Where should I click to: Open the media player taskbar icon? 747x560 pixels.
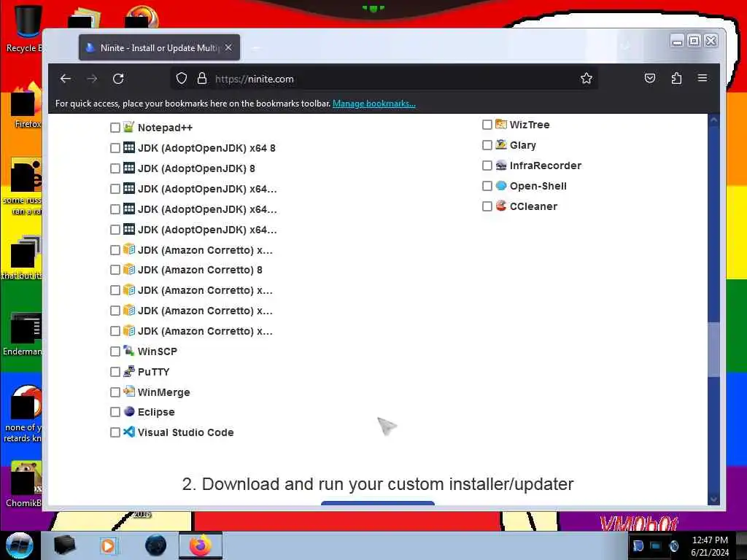(108, 545)
